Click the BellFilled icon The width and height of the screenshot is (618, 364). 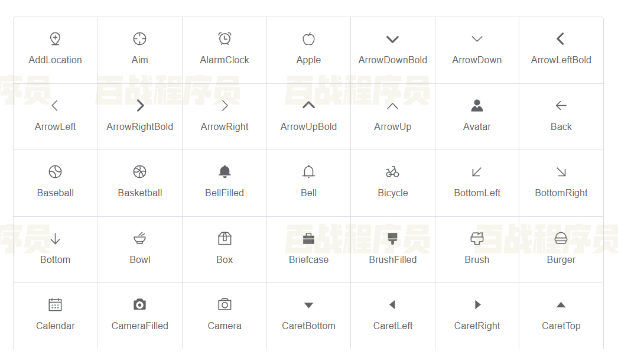(225, 172)
